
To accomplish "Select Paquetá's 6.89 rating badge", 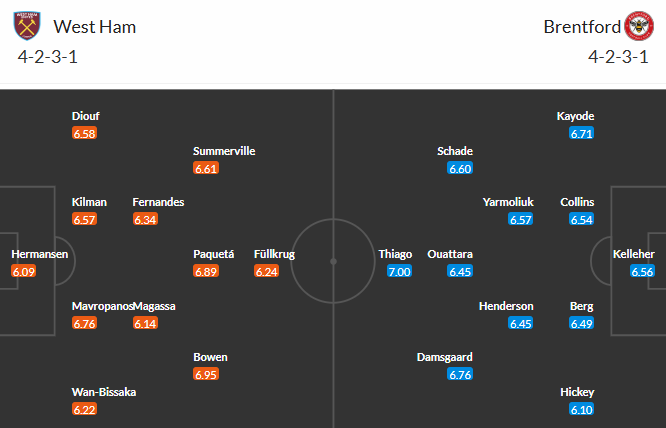I will (206, 271).
